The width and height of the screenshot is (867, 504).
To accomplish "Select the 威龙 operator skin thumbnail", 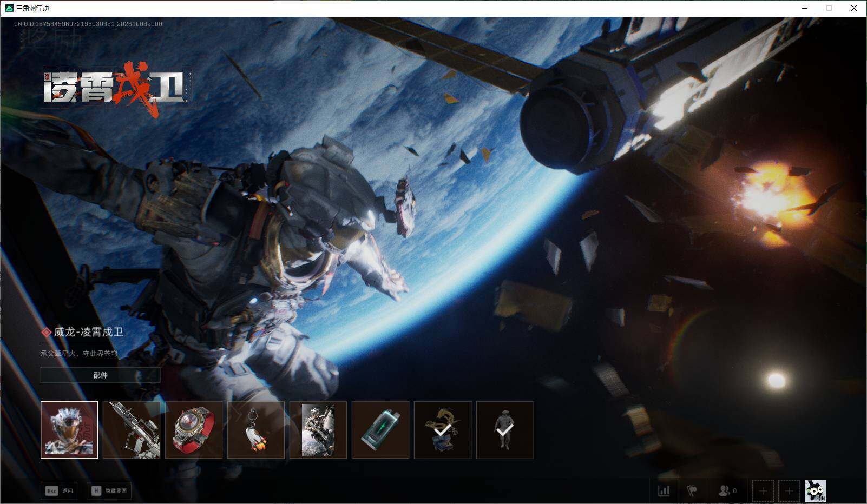I will (x=69, y=430).
